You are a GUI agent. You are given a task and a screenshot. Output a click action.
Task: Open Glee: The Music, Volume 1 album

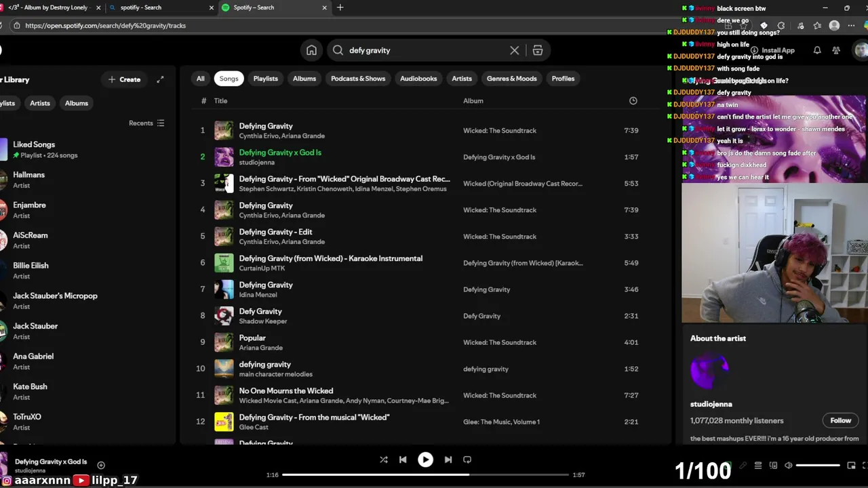501,422
